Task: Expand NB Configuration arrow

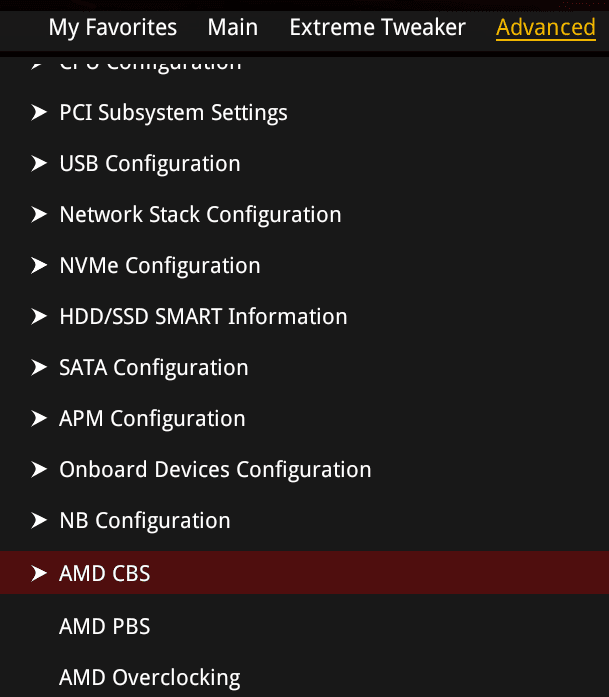Action: tap(39, 521)
